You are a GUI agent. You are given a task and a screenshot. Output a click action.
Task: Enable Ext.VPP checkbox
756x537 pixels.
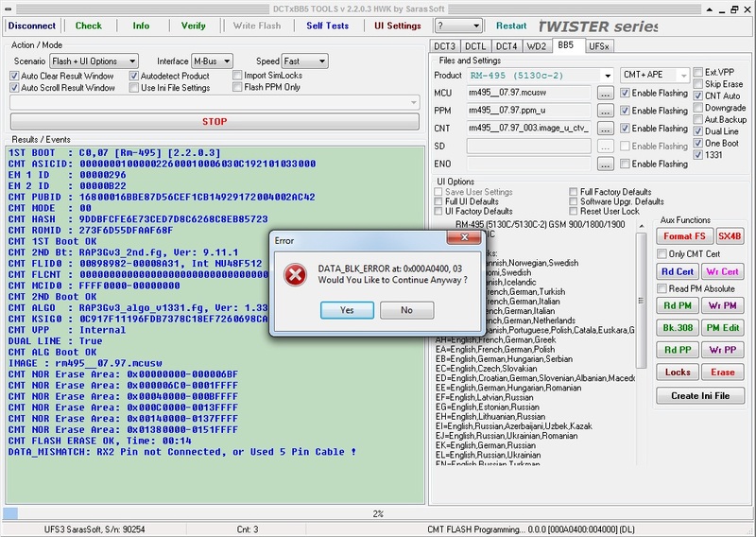[x=697, y=73]
